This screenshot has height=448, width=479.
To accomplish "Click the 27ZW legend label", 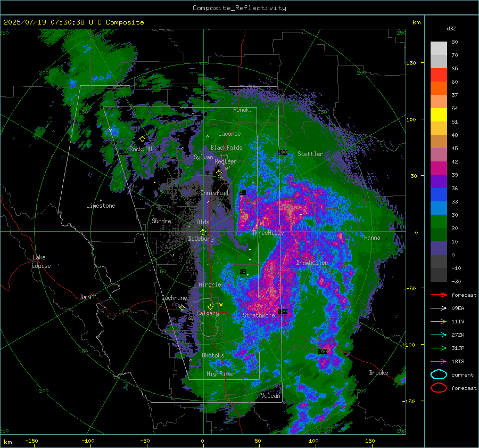I will (458, 335).
